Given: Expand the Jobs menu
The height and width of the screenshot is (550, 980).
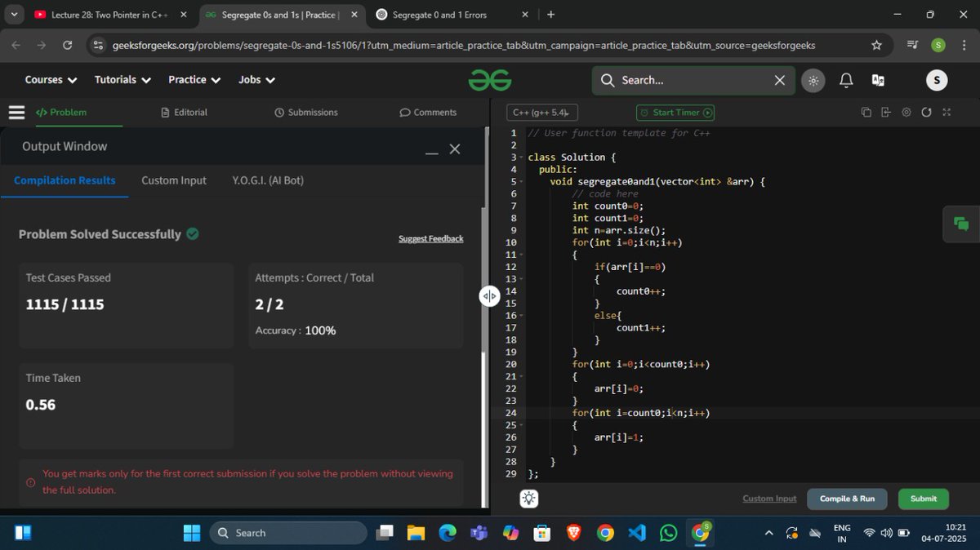Looking at the screenshot, I should (256, 80).
